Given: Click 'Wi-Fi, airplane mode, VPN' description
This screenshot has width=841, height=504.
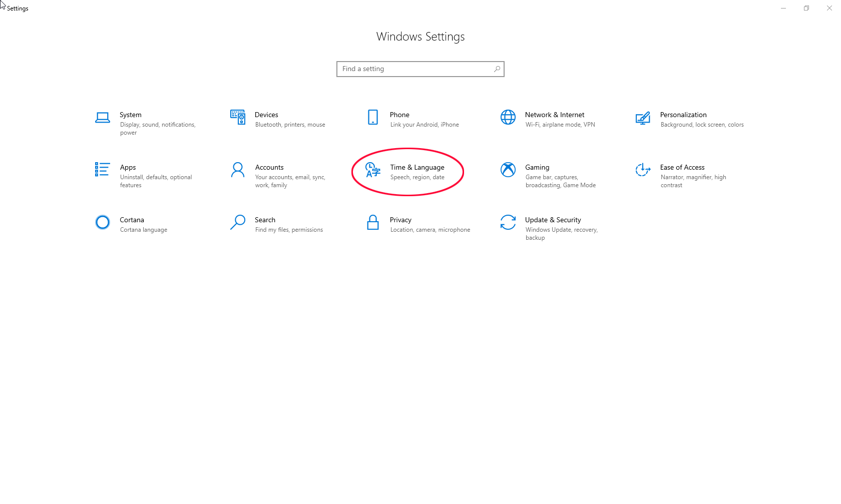Looking at the screenshot, I should coord(560,125).
